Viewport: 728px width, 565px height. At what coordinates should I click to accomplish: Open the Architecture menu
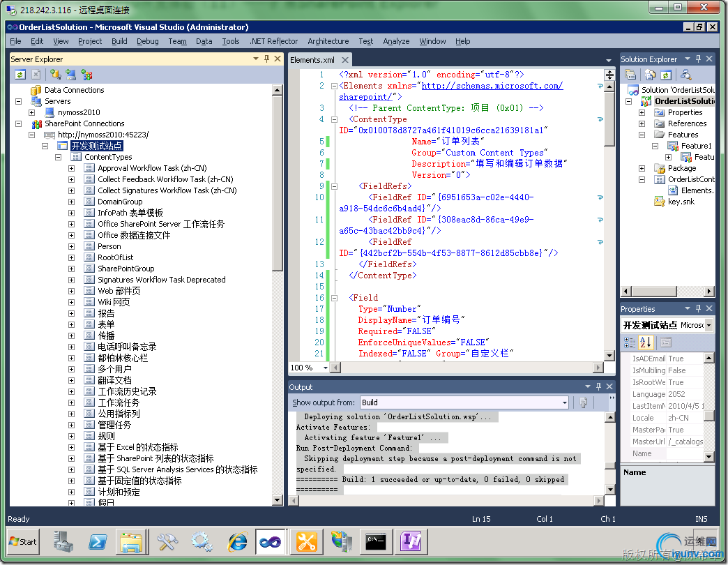[328, 41]
